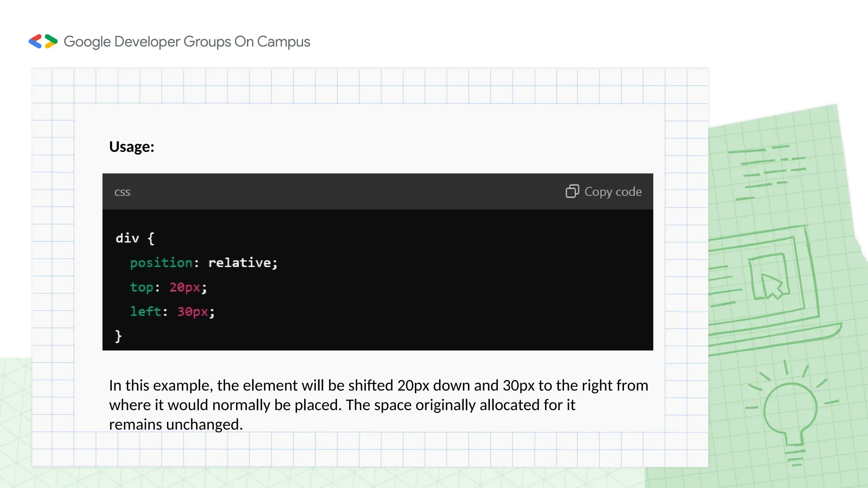Click the 'position' property in code
This screenshot has width=868, height=488.
coord(161,263)
